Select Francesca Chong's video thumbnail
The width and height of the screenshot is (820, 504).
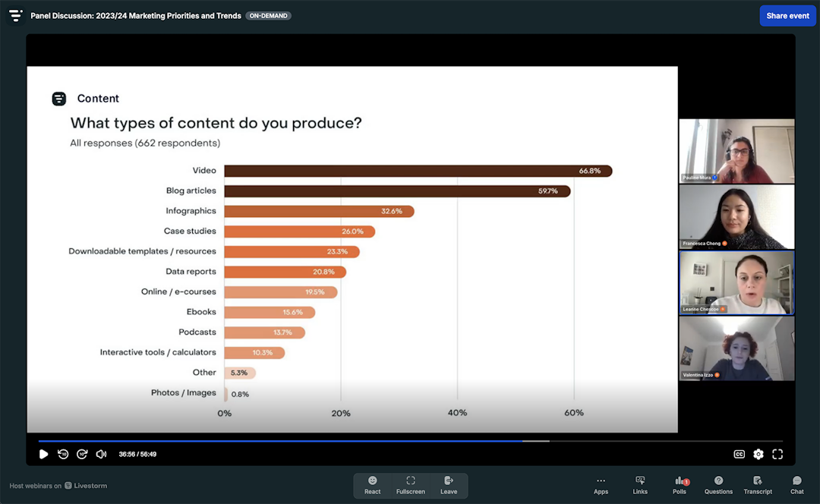(x=736, y=217)
